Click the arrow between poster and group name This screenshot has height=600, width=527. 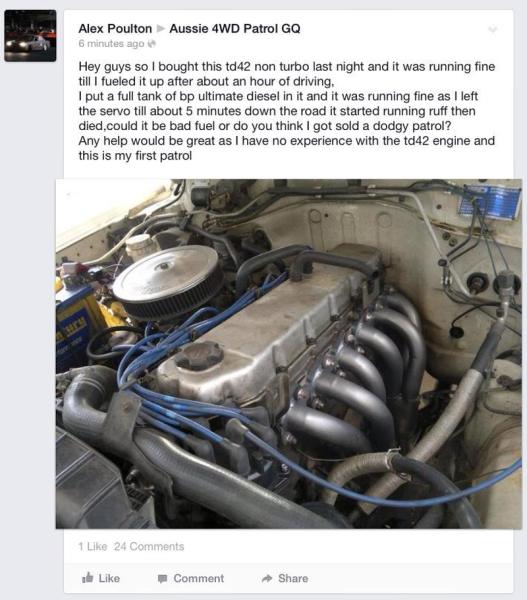pos(161,29)
